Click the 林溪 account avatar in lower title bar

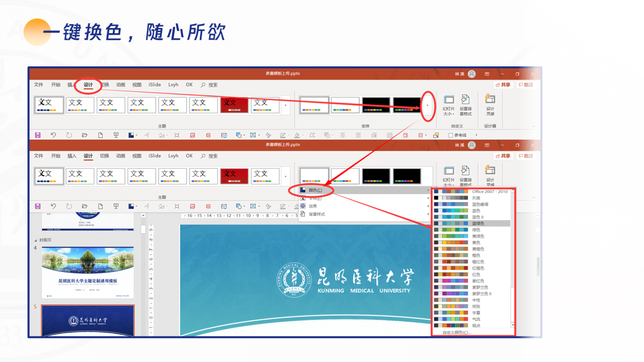click(471, 145)
